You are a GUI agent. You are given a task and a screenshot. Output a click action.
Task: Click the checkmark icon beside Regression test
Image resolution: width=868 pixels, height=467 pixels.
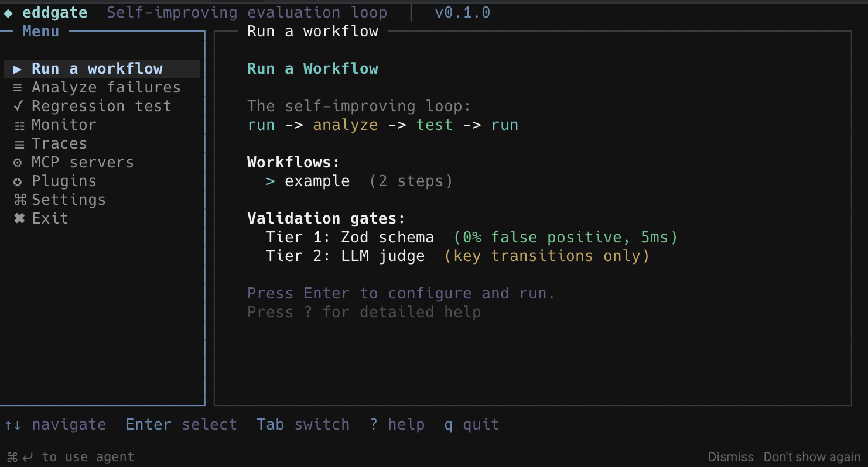coord(17,106)
